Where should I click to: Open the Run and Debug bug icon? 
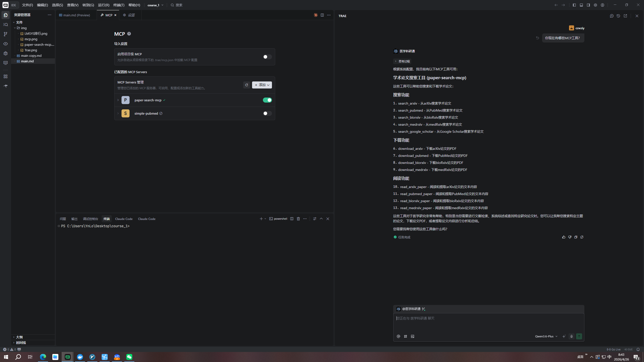click(x=6, y=53)
